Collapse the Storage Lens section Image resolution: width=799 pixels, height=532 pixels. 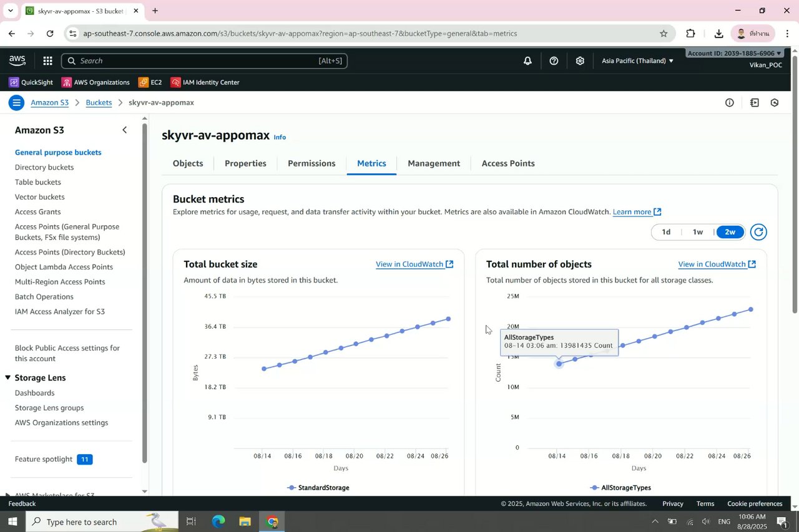coord(8,378)
